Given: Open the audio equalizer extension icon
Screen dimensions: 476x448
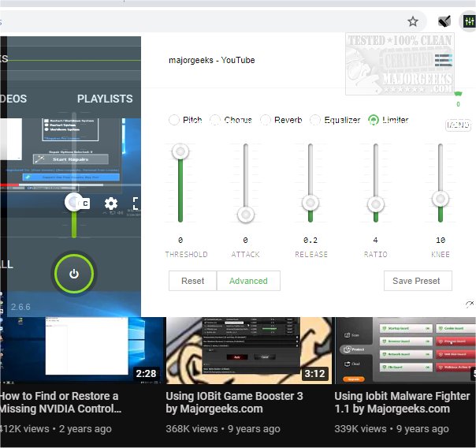Looking at the screenshot, I should point(469,21).
